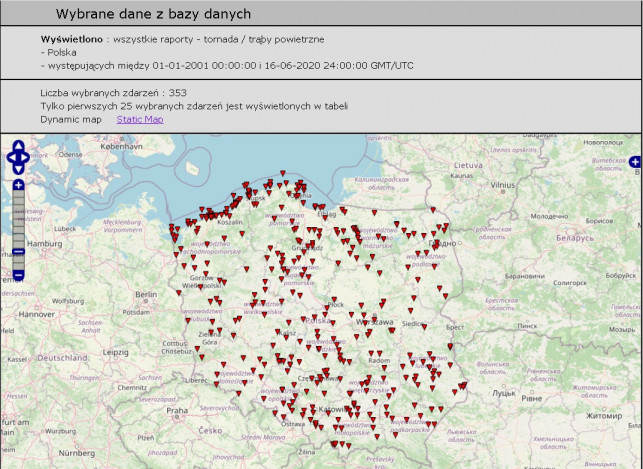Viewport: 643px width, 469px height.
Task: Click the zoom slider handle on the zoom bar
Action: 18,253
